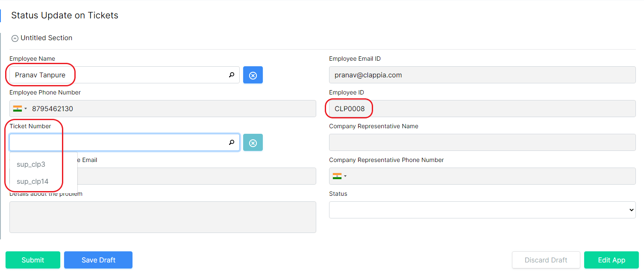This screenshot has width=644, height=274.
Task: Save the form as a draft
Action: tap(98, 260)
